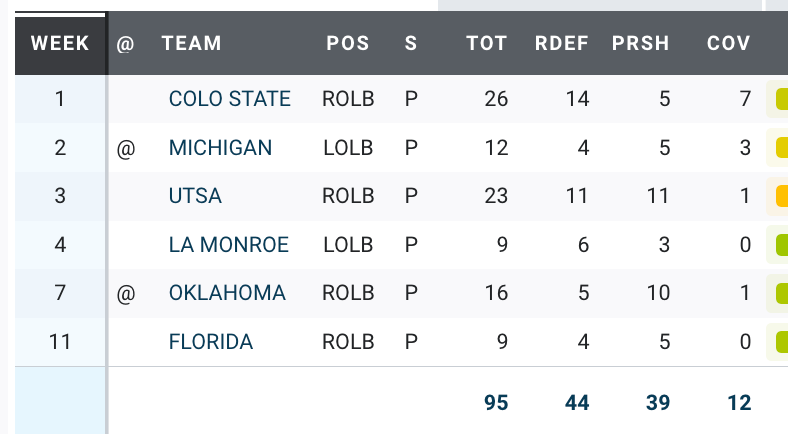Sort by PRSH column header
This screenshot has height=434, width=788.
coord(640,43)
